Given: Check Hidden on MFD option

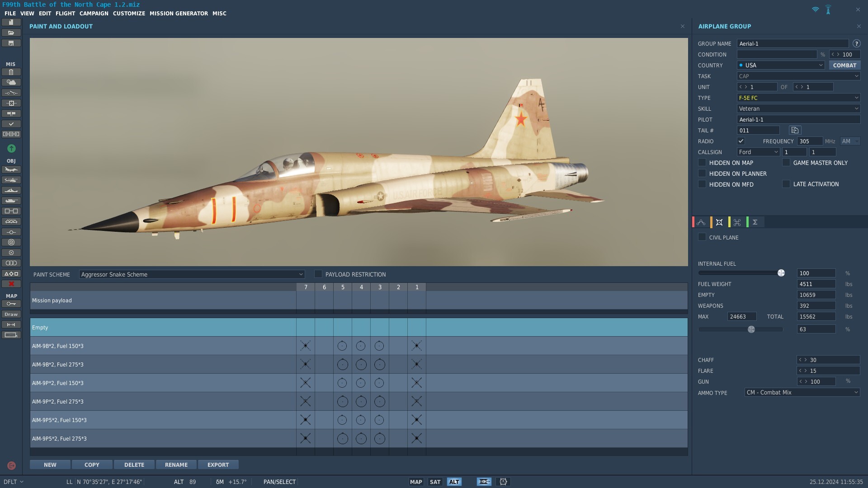Looking at the screenshot, I should click(702, 184).
